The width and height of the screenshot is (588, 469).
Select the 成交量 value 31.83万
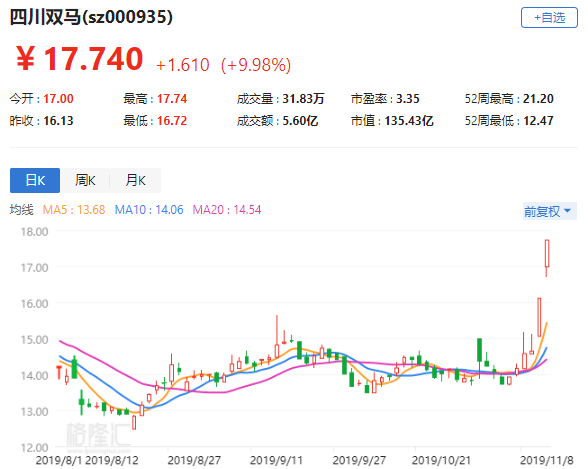click(303, 99)
